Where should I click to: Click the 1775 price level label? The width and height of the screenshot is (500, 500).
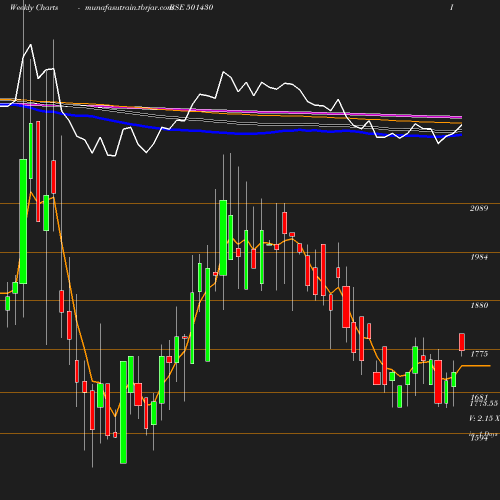coord(479,354)
